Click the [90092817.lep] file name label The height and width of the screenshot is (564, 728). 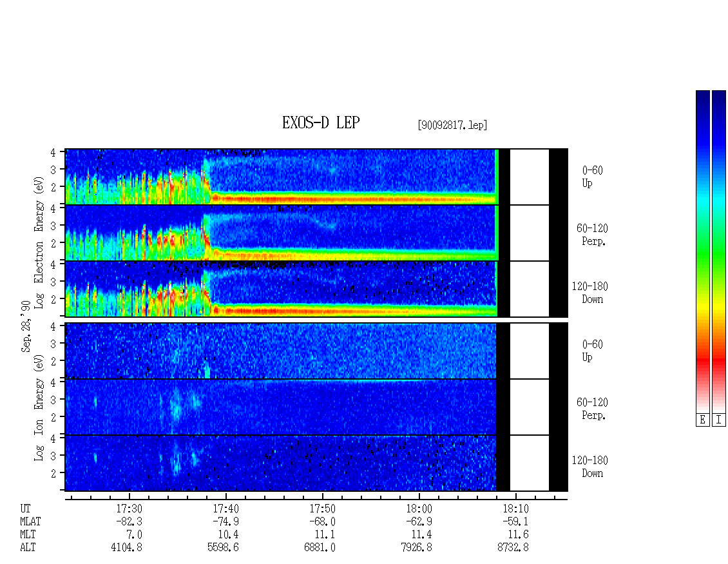pyautogui.click(x=453, y=125)
